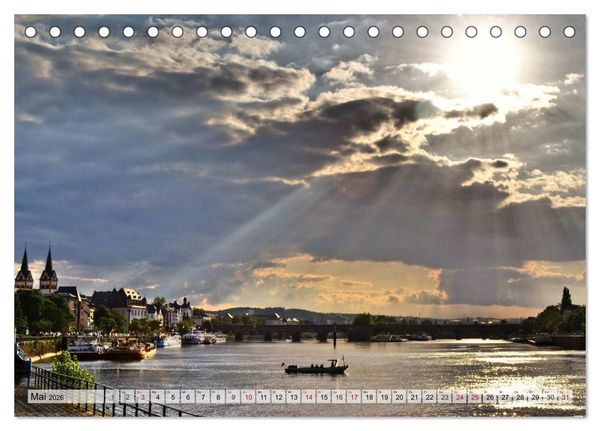Click day 19 in the date row

click(x=385, y=397)
